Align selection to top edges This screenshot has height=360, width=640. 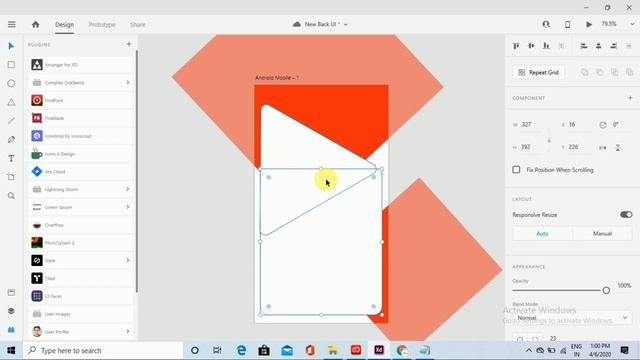click(x=516, y=46)
